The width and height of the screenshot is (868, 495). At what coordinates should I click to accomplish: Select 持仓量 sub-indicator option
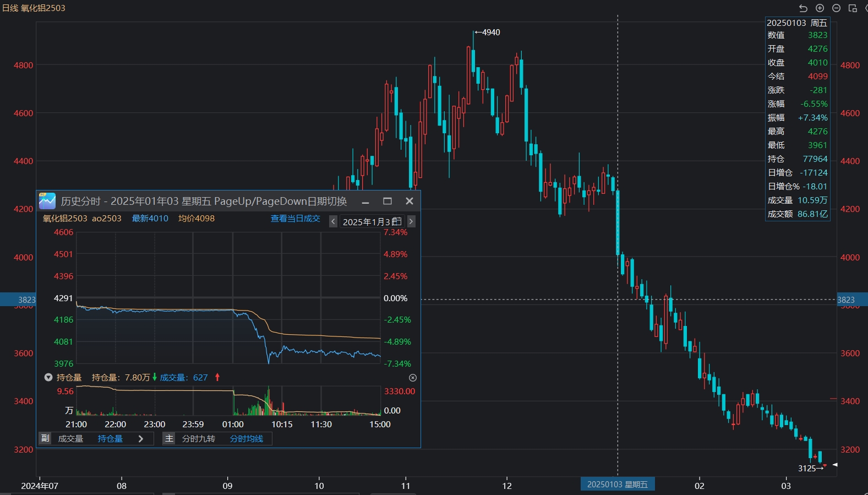(x=110, y=439)
